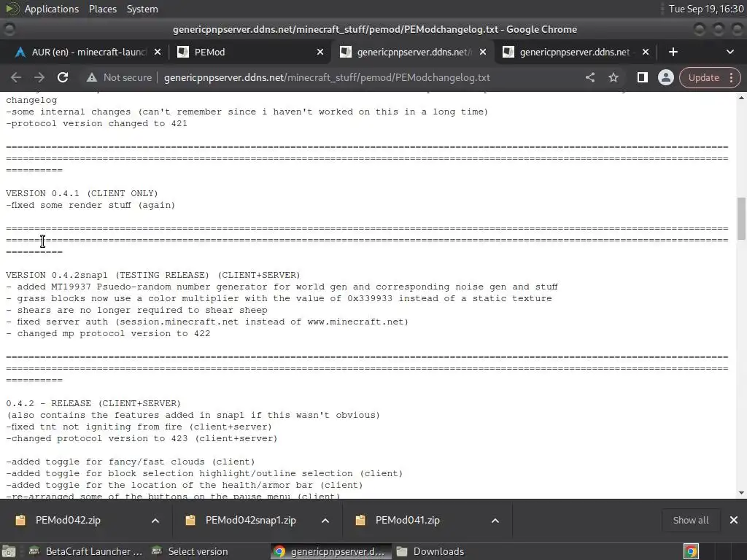Click the VERSION 0.4.1 heading text

82,193
